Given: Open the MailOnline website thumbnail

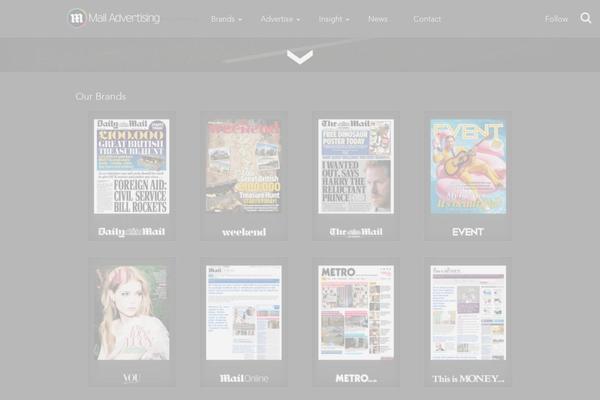Looking at the screenshot, I should (244, 312).
